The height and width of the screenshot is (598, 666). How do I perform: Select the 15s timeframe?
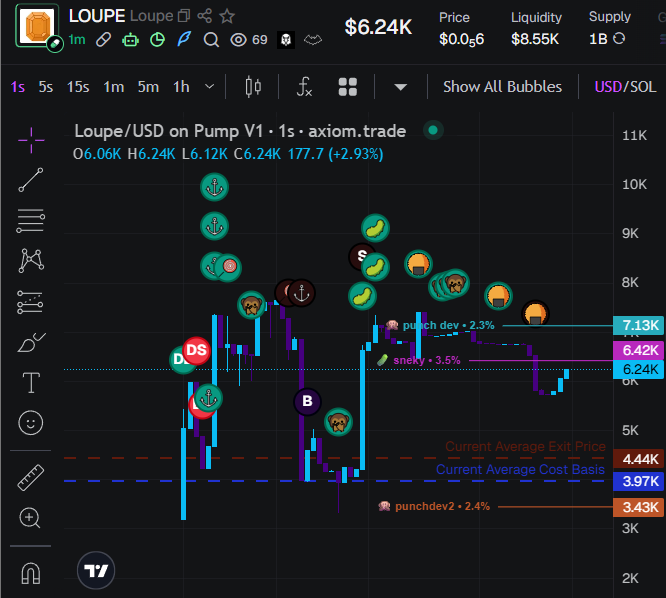[78, 87]
